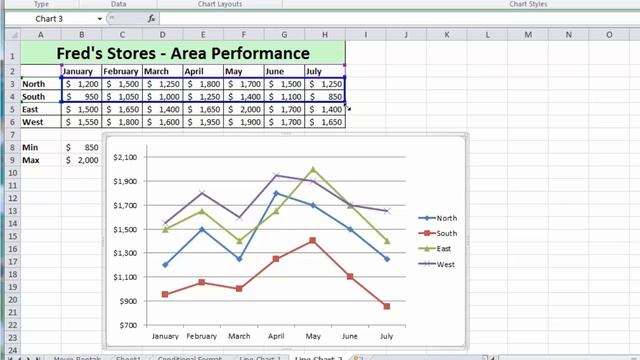Select row 7 header

(13, 135)
